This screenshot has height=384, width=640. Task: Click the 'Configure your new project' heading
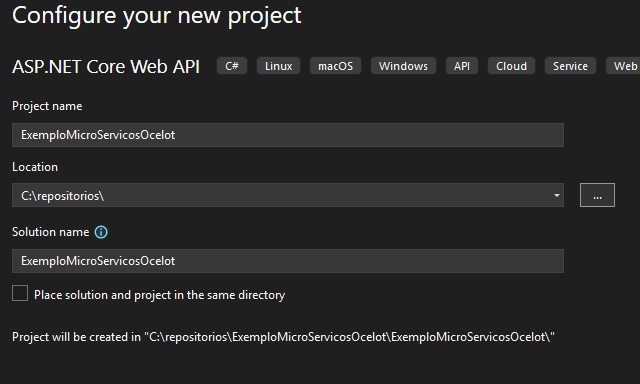pos(157,16)
